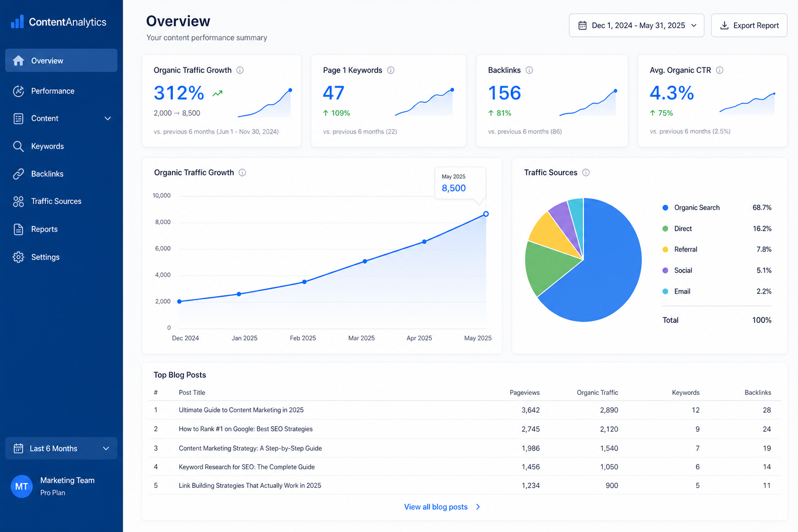Click the 3,642 pageviews cell
This screenshot has height=532, width=798.
530,410
